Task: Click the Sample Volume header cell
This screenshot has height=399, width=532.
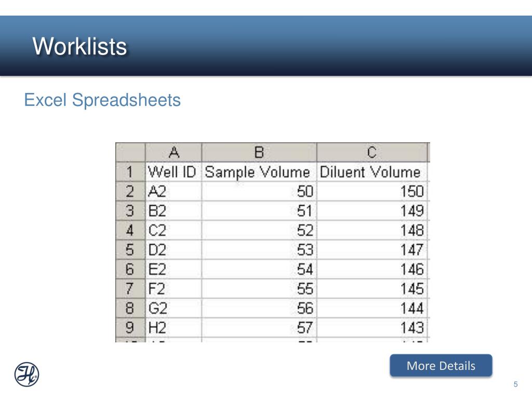Action: (x=259, y=171)
